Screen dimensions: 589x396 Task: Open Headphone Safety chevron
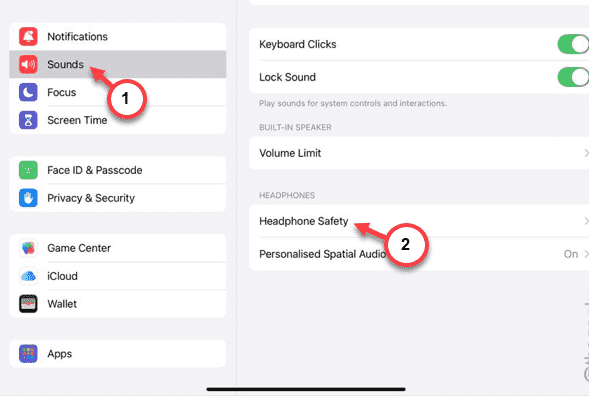point(586,221)
